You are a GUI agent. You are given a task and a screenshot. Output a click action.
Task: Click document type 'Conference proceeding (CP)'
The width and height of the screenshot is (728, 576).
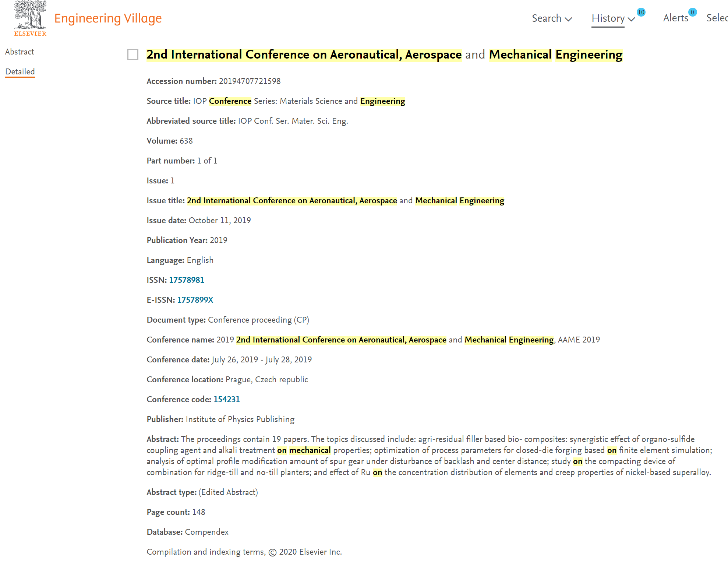coord(259,320)
